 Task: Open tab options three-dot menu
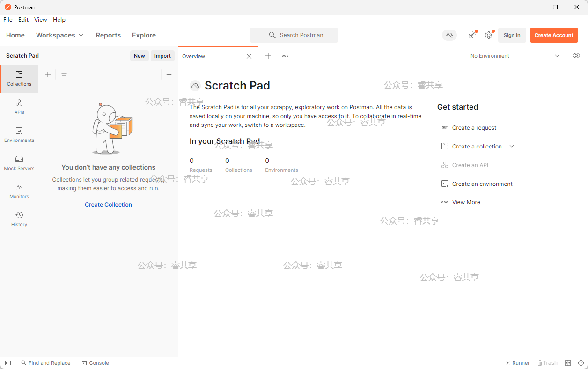285,56
